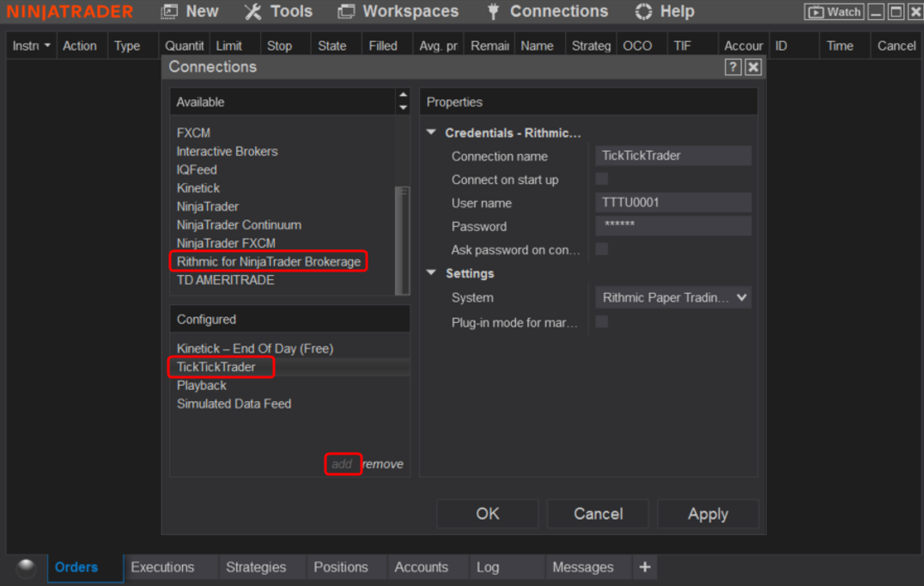Click the Available list scrollbar thumb
This screenshot has height=586, width=924.
(403, 240)
